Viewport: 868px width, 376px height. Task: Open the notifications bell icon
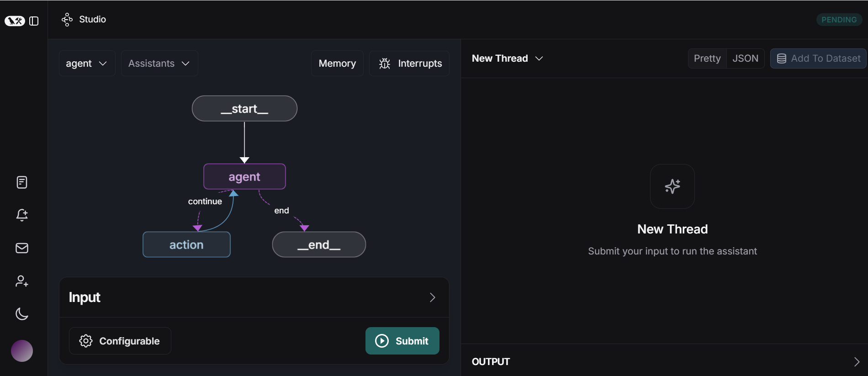point(22,215)
